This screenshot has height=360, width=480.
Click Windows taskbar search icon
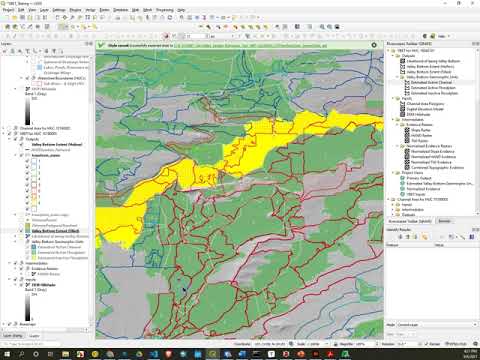[x=21, y=354]
